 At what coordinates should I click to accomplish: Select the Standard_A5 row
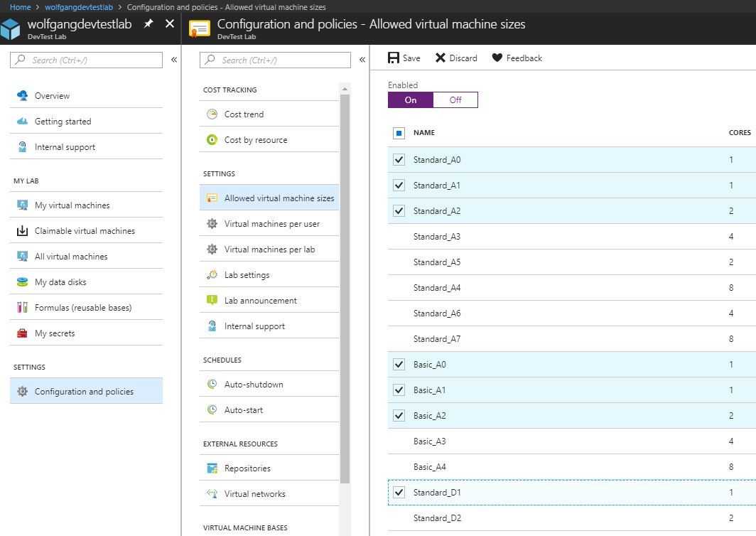tap(572, 262)
